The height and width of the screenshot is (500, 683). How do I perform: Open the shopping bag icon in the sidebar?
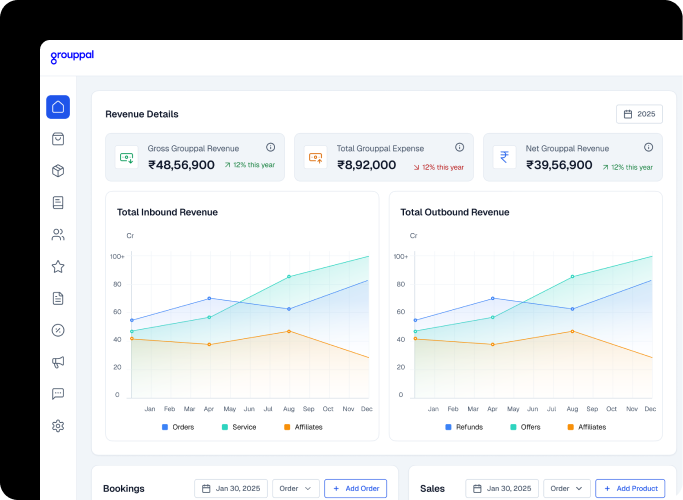[58, 139]
